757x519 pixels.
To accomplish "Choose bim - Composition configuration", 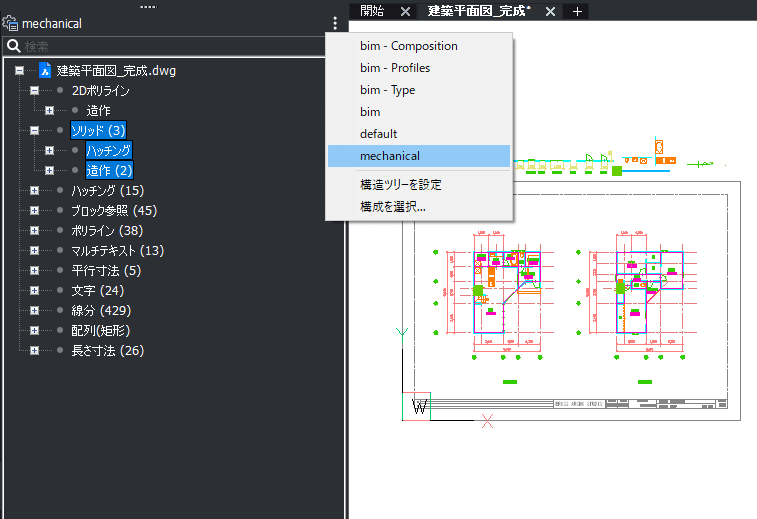I will click(x=419, y=46).
